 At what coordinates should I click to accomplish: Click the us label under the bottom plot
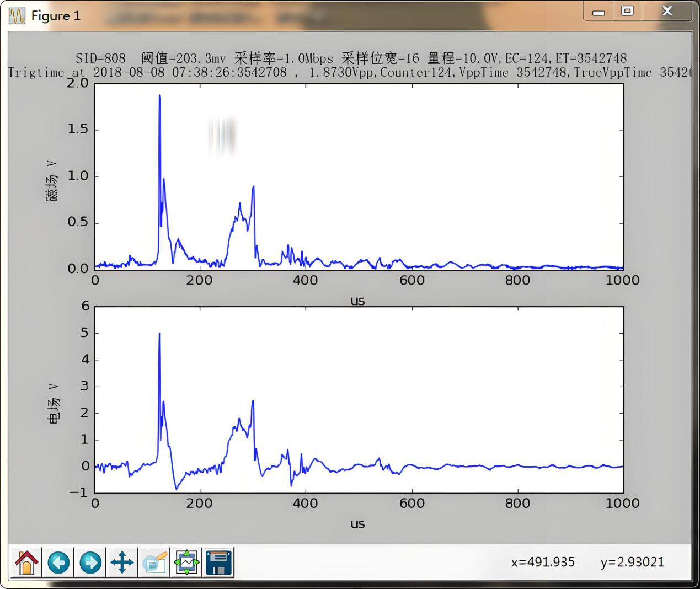pos(357,523)
